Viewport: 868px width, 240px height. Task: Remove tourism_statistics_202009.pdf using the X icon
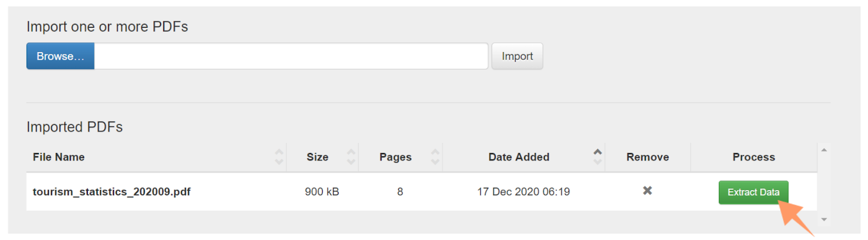click(647, 191)
